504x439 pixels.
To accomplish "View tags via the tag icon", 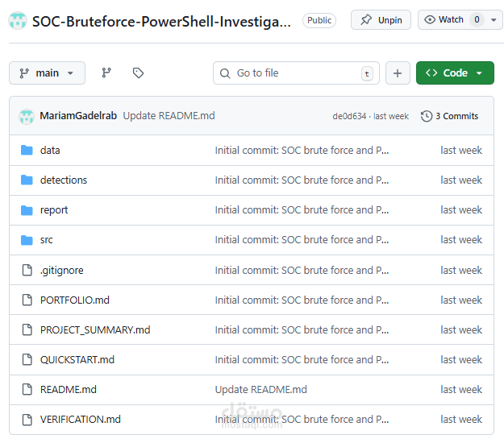I will tap(138, 73).
